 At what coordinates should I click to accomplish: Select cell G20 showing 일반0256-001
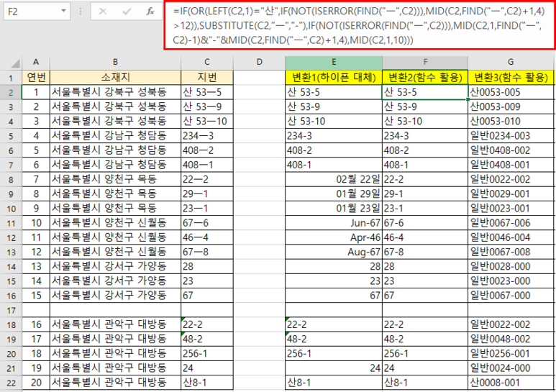point(511,354)
